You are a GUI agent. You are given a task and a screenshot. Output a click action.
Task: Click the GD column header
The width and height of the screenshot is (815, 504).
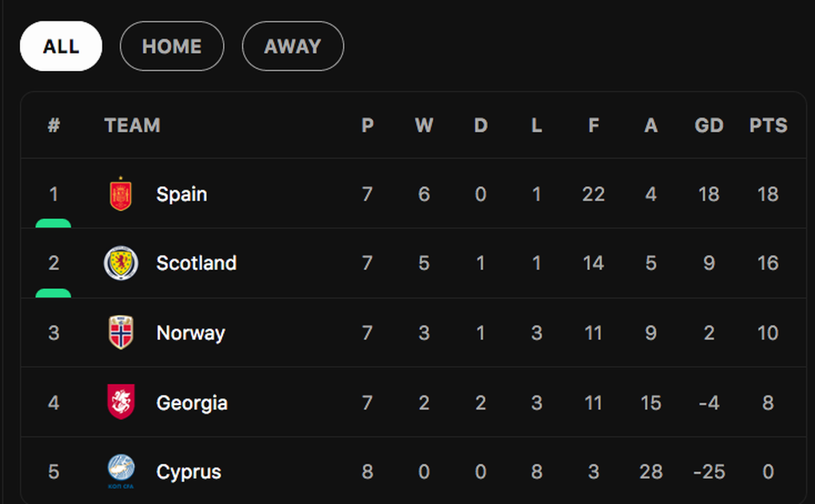tap(709, 125)
